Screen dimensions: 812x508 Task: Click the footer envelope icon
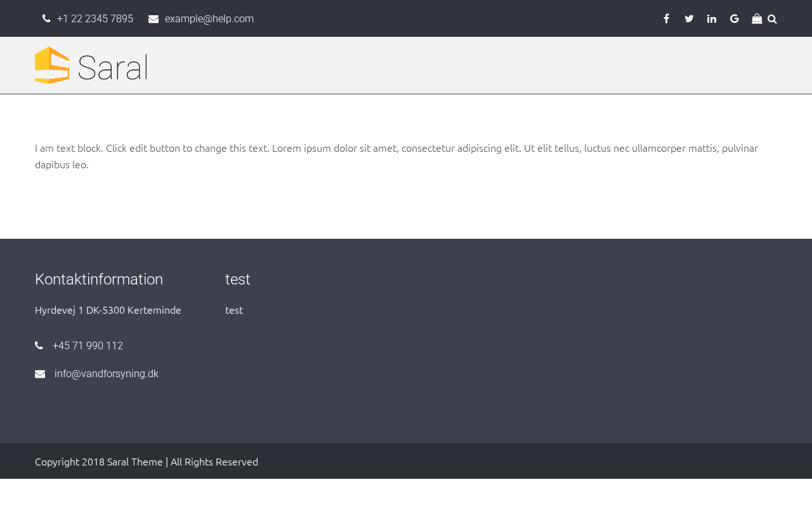coord(40,374)
